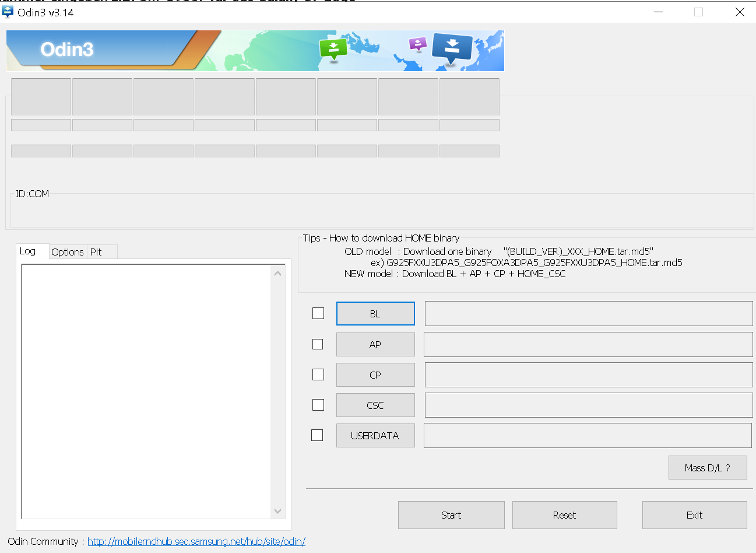Viewport: 756px width, 553px height.
Task: Open the Pit tab
Action: (96, 252)
